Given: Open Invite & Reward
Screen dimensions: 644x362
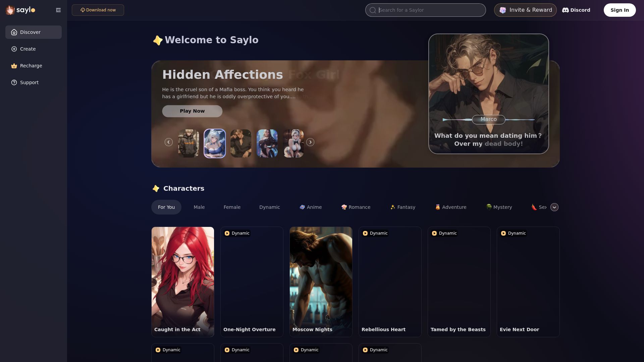Looking at the screenshot, I should tap(525, 10).
